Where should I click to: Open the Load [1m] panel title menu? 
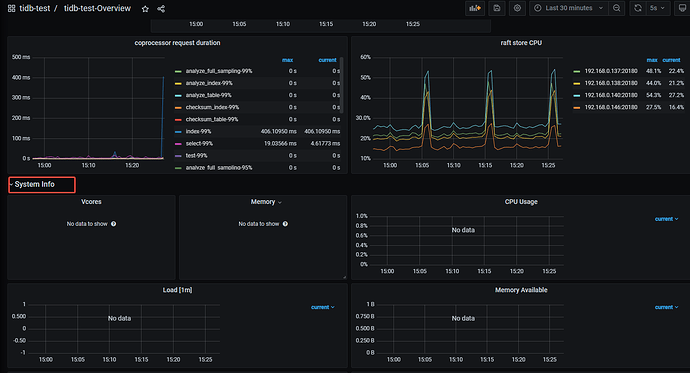(x=177, y=290)
